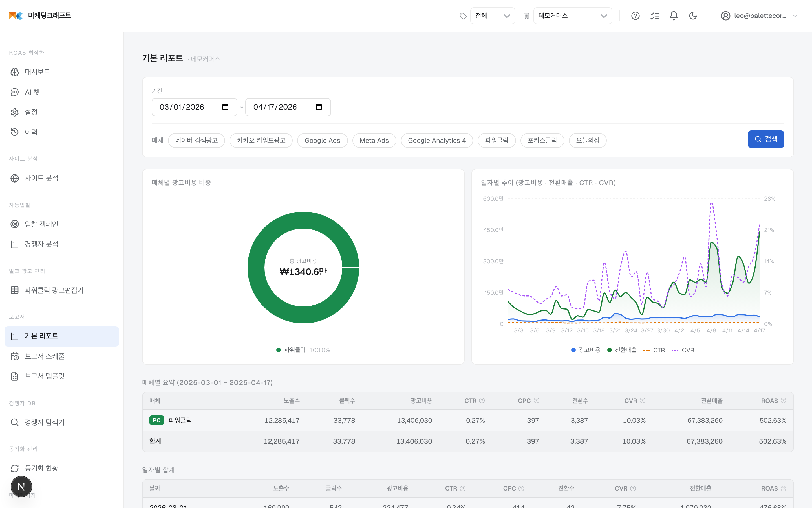Click the globe icon next to 사이트 분석
This screenshot has height=508, width=812.
coord(14,178)
